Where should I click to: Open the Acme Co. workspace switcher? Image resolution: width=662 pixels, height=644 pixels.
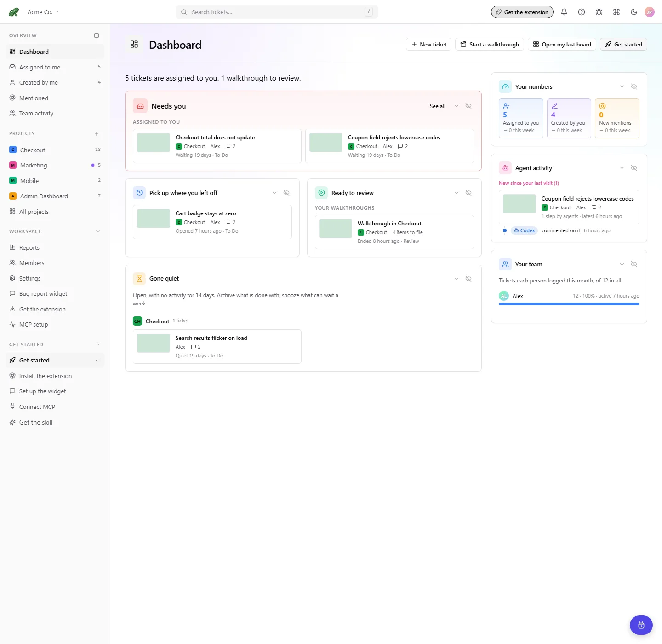43,12
